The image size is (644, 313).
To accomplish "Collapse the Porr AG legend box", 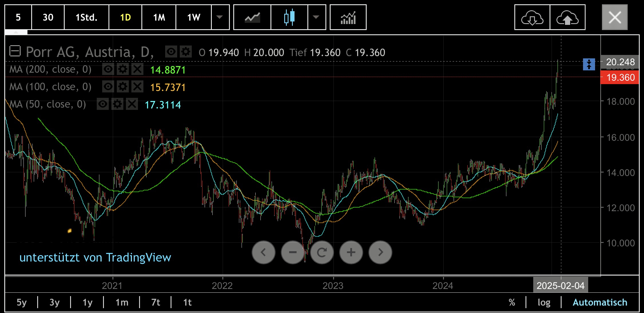I will pyautogui.click(x=15, y=51).
